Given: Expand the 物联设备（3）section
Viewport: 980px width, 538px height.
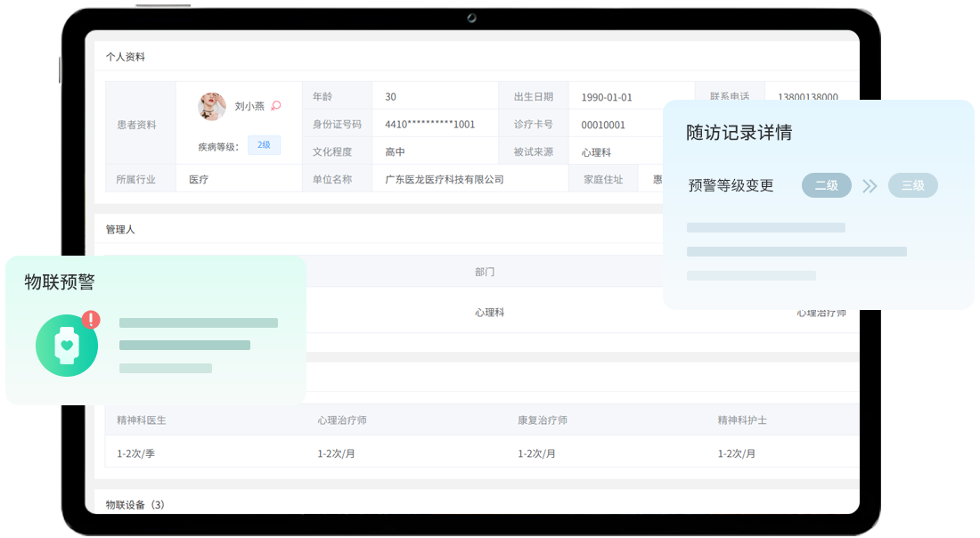Looking at the screenshot, I should pos(135,505).
